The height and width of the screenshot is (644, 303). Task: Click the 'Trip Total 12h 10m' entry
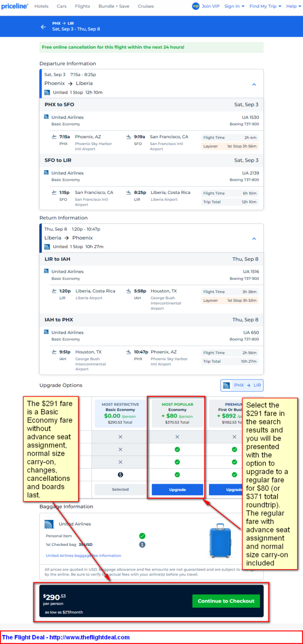230,202
